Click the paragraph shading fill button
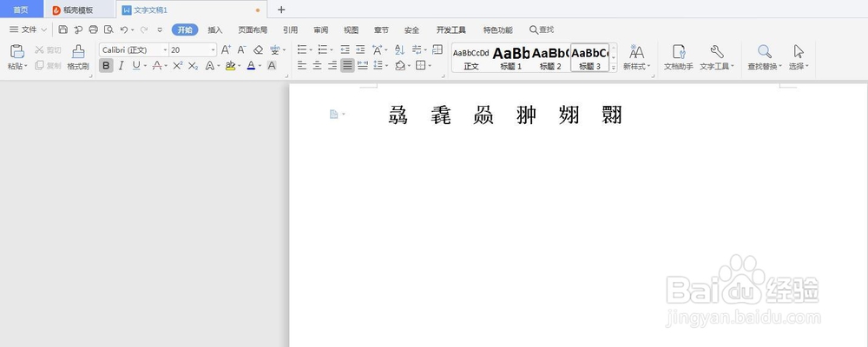The height and width of the screenshot is (347, 868). (x=400, y=65)
